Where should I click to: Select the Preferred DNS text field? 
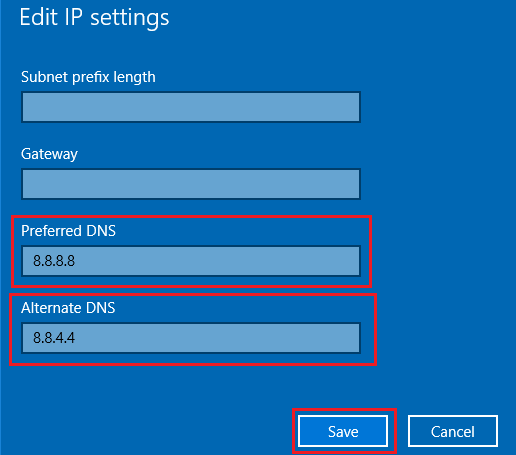coord(191,261)
